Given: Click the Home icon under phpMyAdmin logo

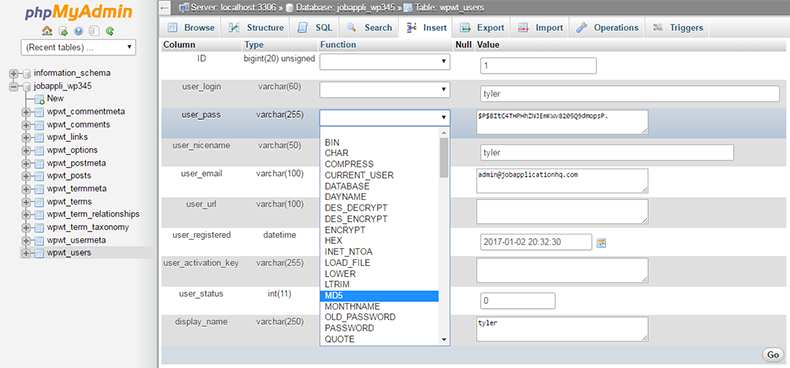Looking at the screenshot, I should point(47,31).
